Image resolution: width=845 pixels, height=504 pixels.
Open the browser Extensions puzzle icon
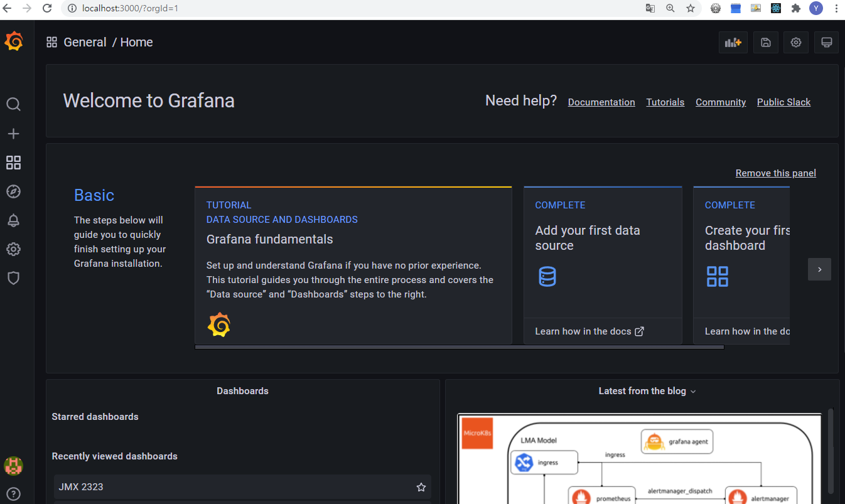796,8
